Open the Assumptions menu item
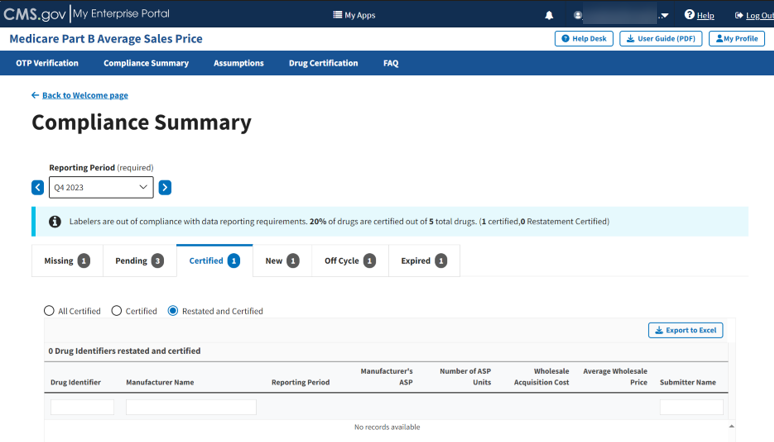Screen dimensions: 774x442 pyautogui.click(x=238, y=63)
